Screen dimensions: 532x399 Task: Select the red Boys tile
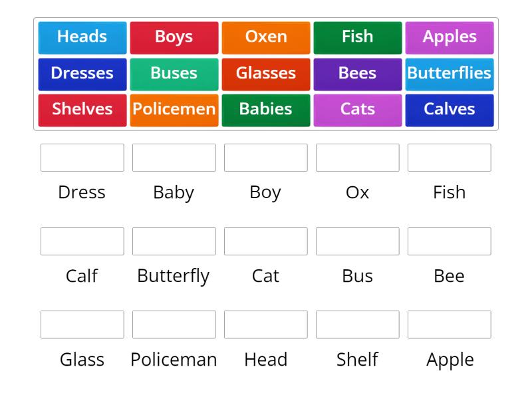pos(174,37)
